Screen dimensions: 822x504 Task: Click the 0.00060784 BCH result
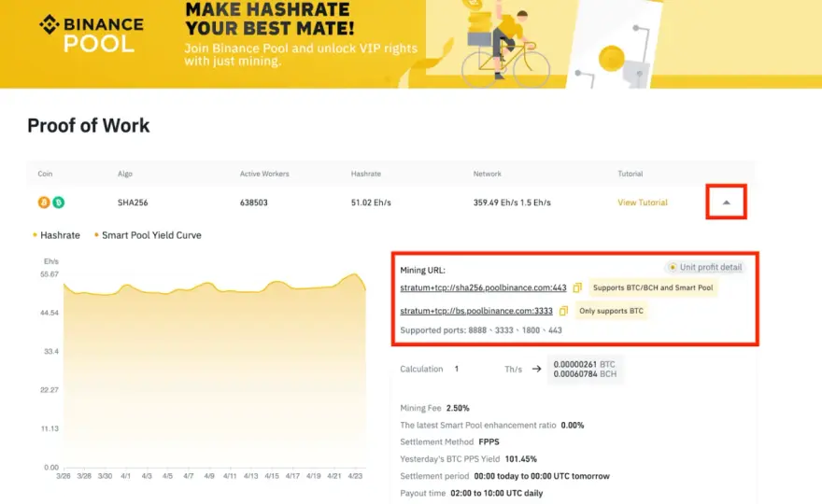coord(585,374)
